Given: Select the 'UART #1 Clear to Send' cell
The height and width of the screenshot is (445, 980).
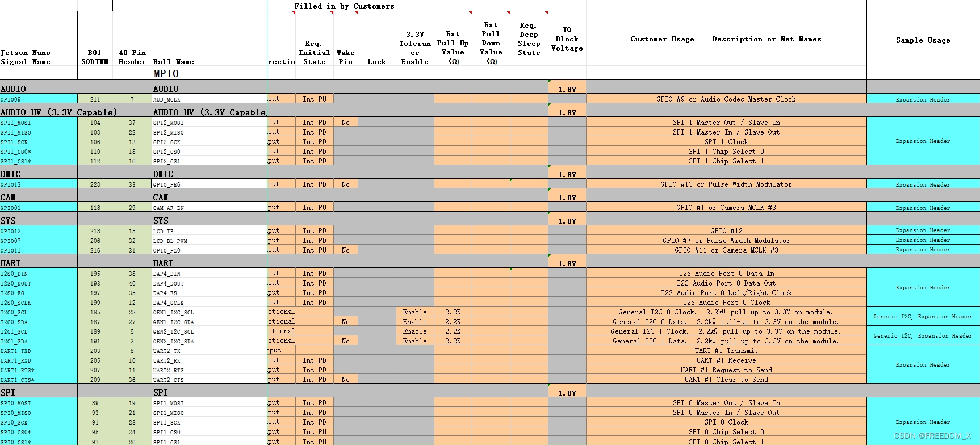Looking at the screenshot, I should [x=726, y=379].
